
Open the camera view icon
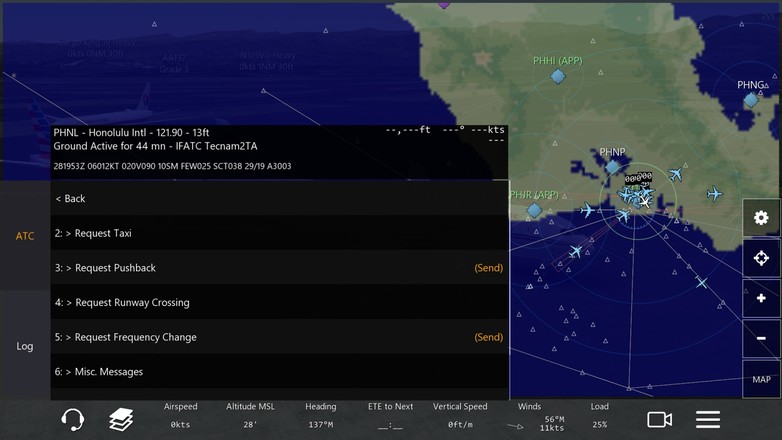[x=659, y=420]
